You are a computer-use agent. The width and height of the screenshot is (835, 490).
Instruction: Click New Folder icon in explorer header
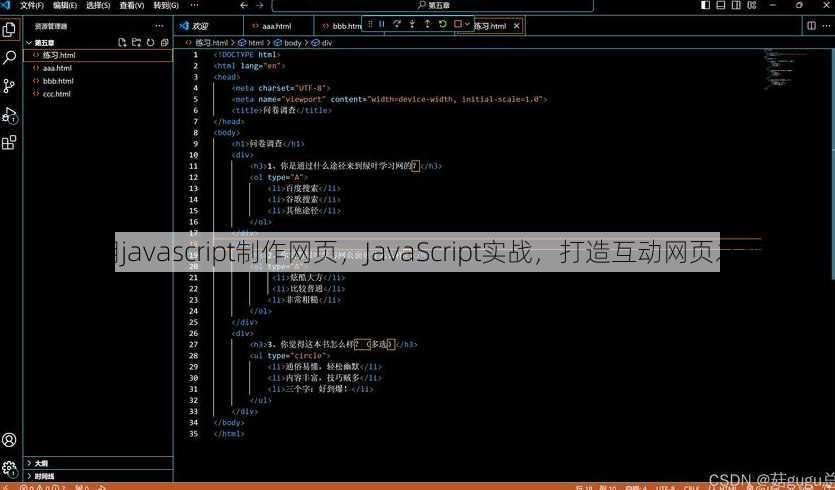pyautogui.click(x=136, y=43)
